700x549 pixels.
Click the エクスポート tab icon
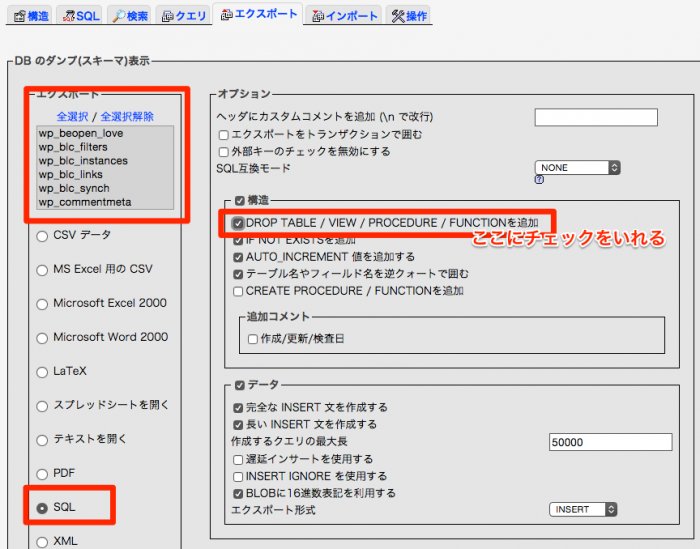(x=226, y=15)
